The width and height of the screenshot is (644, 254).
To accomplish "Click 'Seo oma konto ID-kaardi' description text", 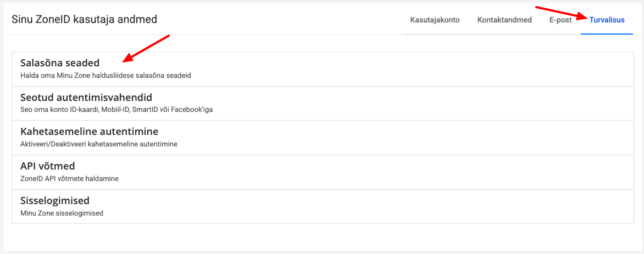I will point(116,109).
